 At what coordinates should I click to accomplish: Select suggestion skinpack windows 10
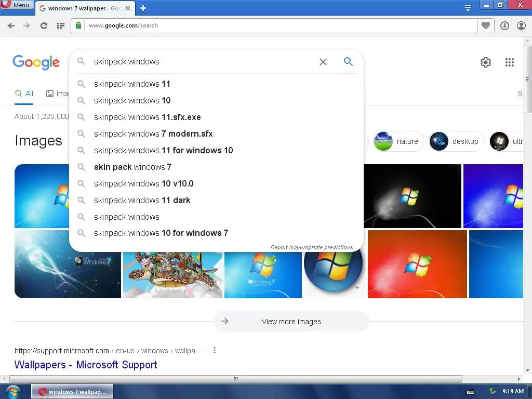[x=216, y=100]
